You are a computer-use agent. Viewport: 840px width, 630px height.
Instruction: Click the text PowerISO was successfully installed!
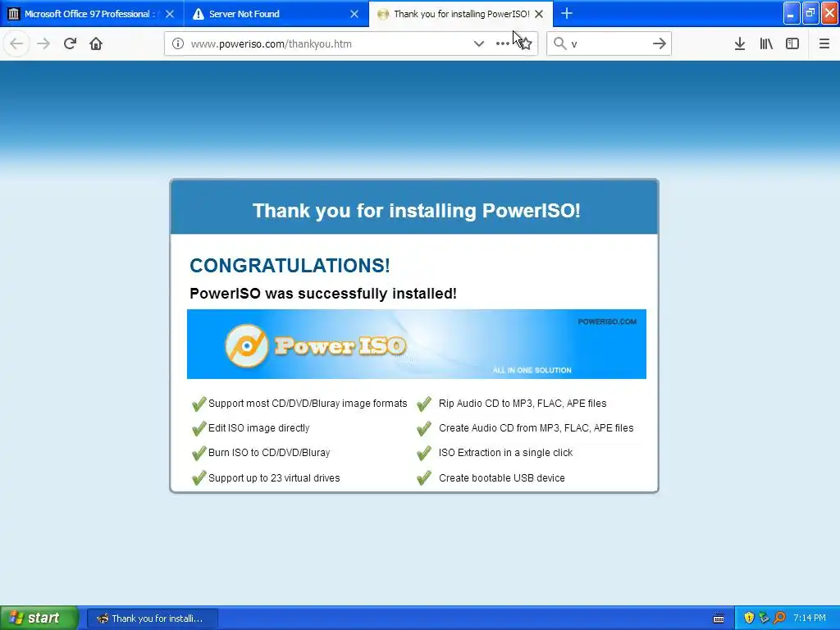coord(323,294)
